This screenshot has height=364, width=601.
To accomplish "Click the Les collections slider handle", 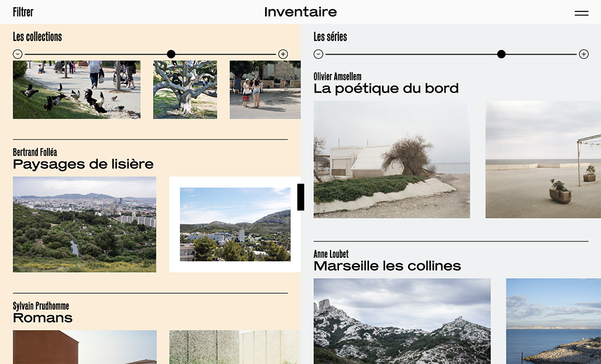I will [x=171, y=54].
